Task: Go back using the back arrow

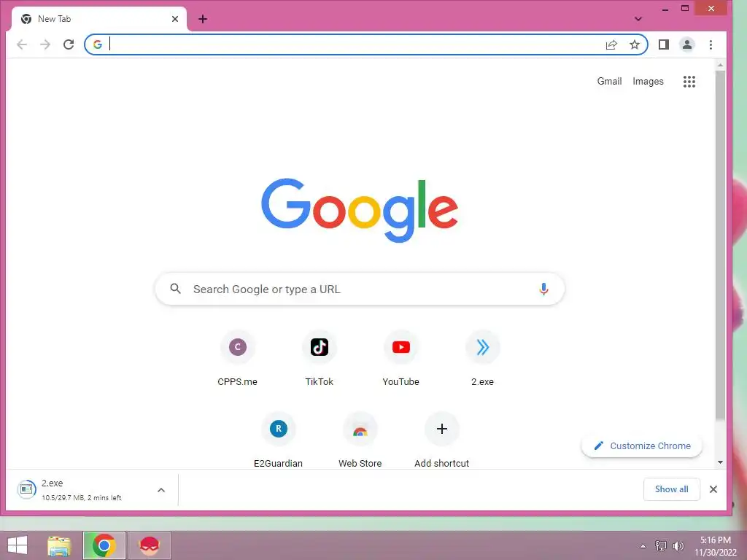Action: (x=22, y=44)
